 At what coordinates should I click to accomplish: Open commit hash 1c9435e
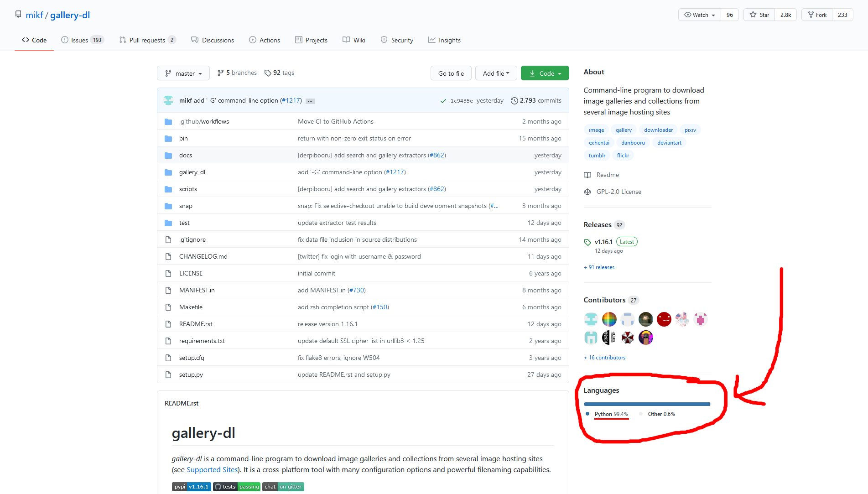[x=462, y=101]
